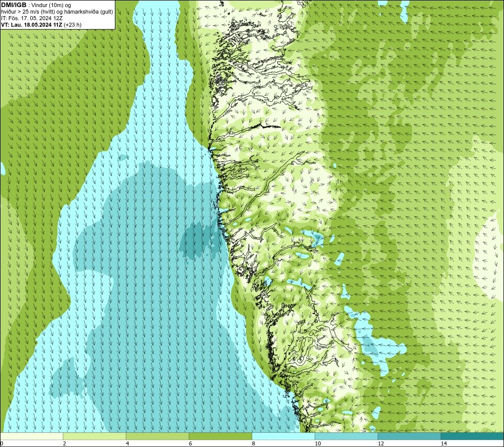Click the 'VT: Lau. 18.05.2024 11Z' line
This screenshot has width=504, height=447.
[x=41, y=25]
